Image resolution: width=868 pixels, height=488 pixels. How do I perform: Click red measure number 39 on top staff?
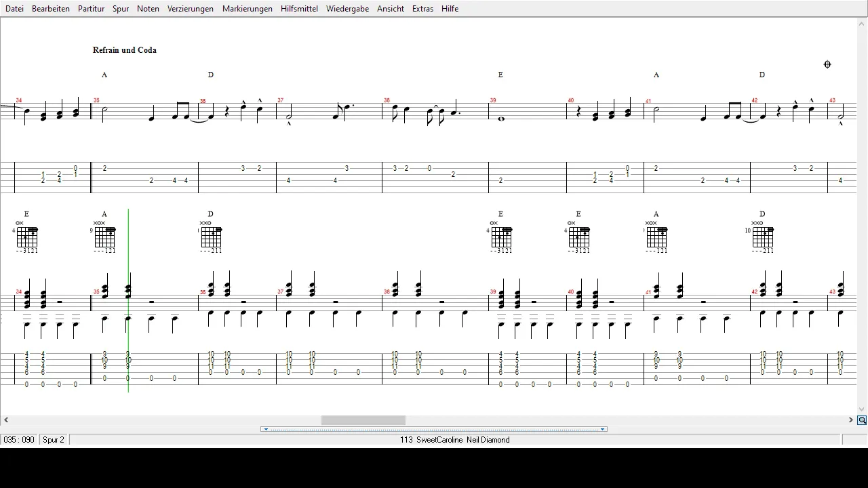[x=493, y=100]
